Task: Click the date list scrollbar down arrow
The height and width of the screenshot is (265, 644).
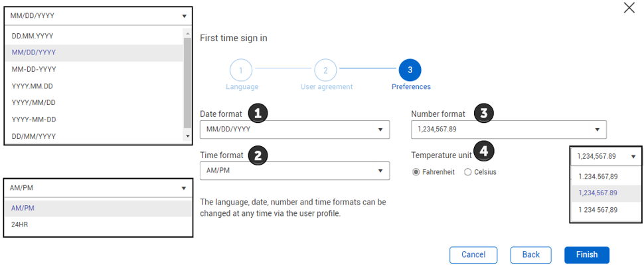Action: pyautogui.click(x=187, y=135)
